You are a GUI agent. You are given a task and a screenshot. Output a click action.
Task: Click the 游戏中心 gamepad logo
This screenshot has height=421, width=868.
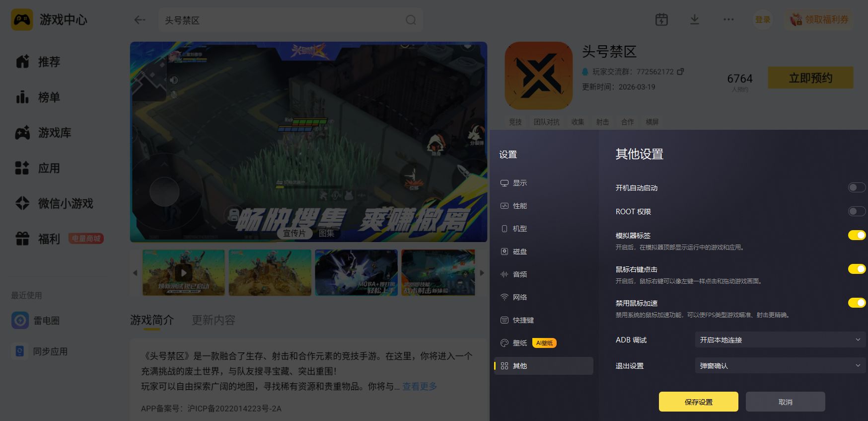22,19
